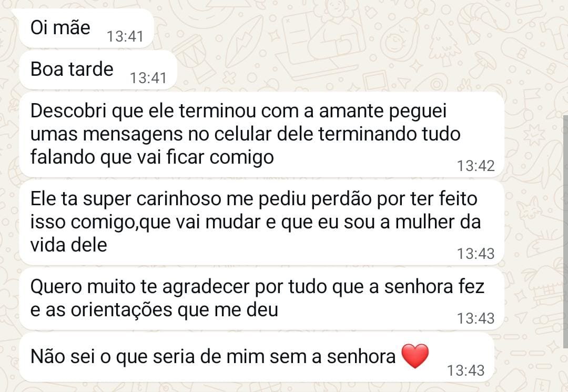Click the 13:41 timestamp beside "Boa tarde"
The image size is (568, 392).
coord(148,78)
